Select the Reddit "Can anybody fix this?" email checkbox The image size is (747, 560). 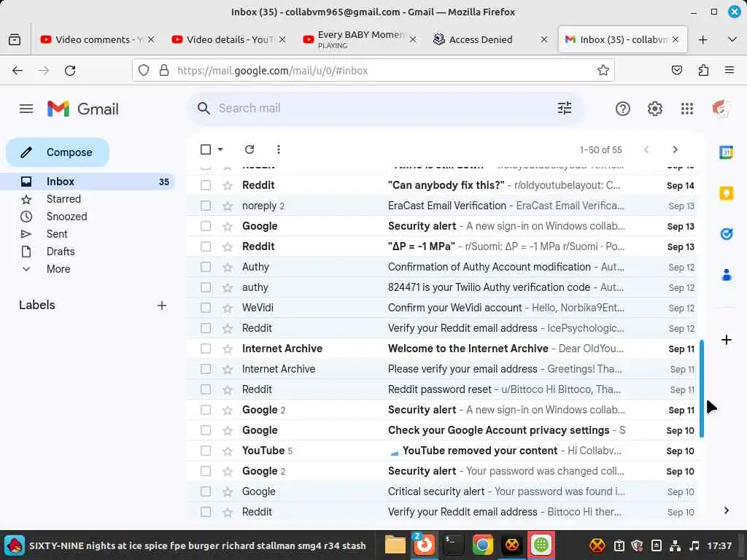206,185
